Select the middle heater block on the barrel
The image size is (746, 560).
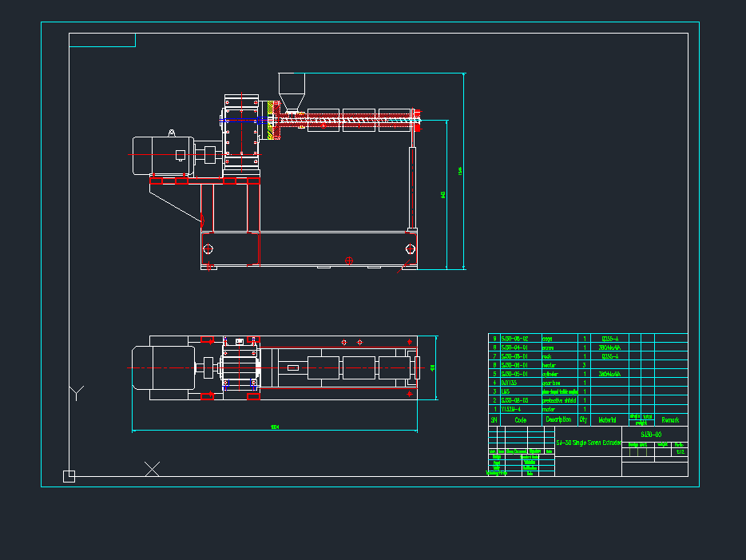coord(359,120)
